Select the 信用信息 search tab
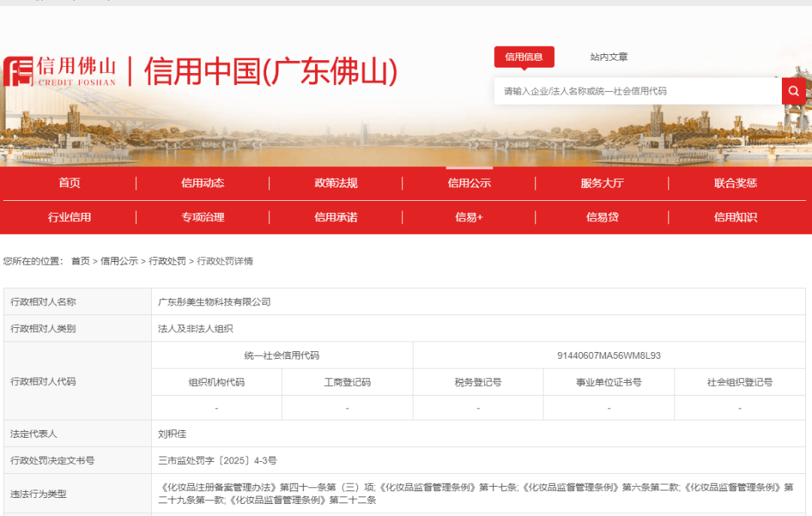This screenshot has height=516, width=812. coord(524,57)
